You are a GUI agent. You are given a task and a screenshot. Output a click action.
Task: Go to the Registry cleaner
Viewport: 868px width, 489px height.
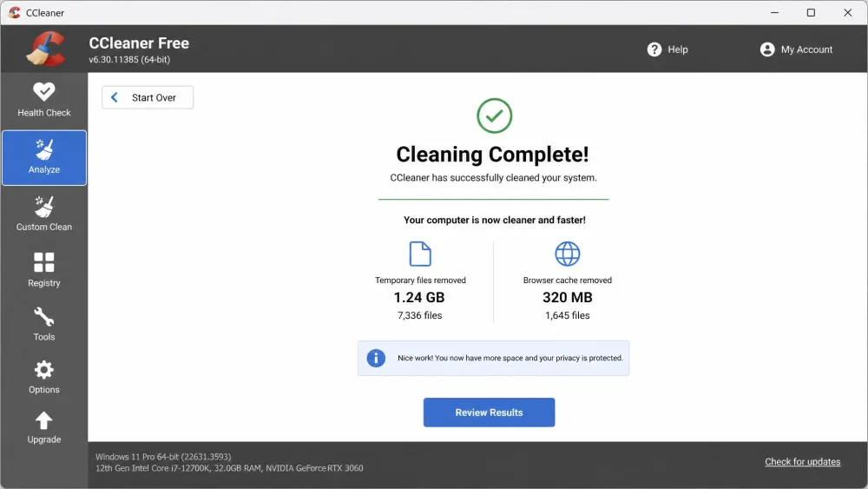(x=43, y=270)
